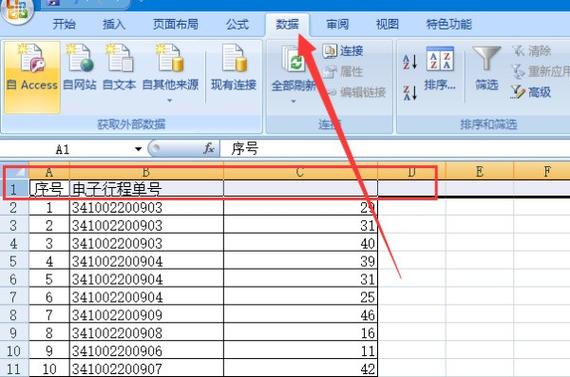Expand 全部刷新 dropdown arrow
The image size is (570, 377).
(293, 101)
